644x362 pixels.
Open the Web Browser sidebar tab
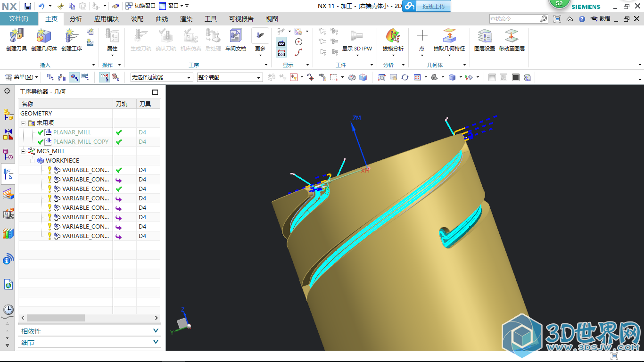pyautogui.click(x=8, y=284)
